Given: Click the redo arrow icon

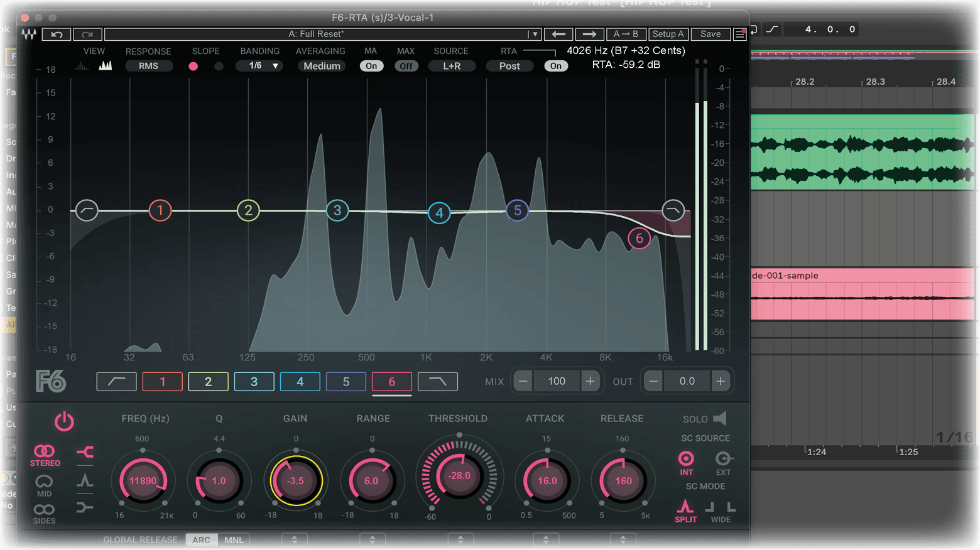Looking at the screenshot, I should click(x=87, y=34).
